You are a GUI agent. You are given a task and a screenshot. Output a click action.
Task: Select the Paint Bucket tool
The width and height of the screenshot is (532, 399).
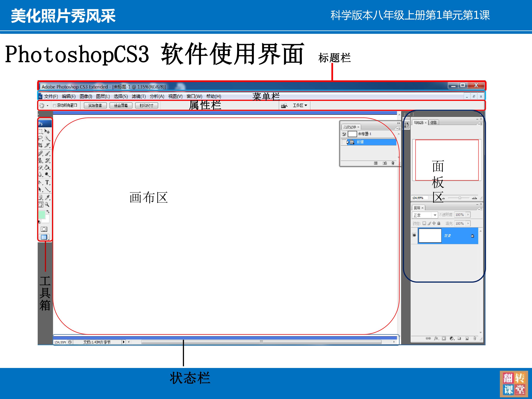47,167
